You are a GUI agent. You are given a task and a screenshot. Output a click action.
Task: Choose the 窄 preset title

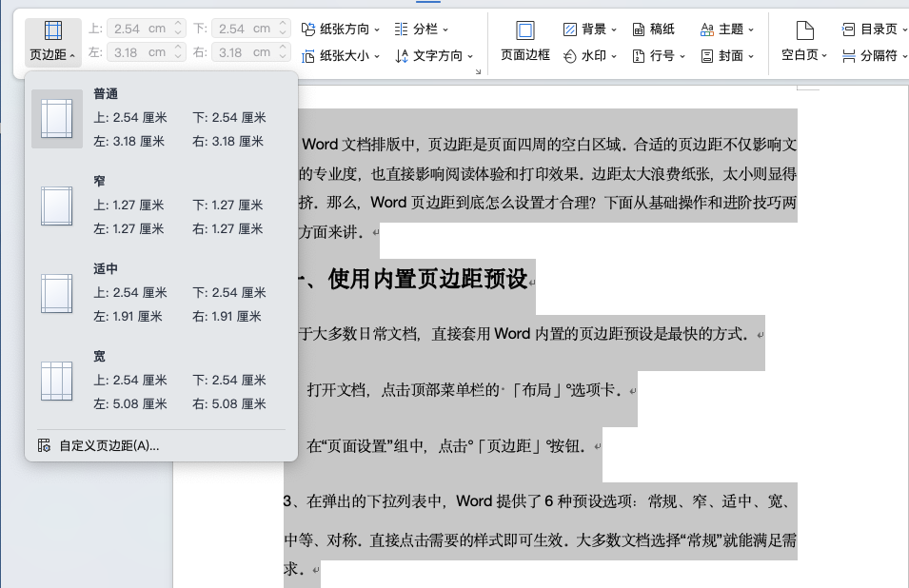tap(100, 181)
